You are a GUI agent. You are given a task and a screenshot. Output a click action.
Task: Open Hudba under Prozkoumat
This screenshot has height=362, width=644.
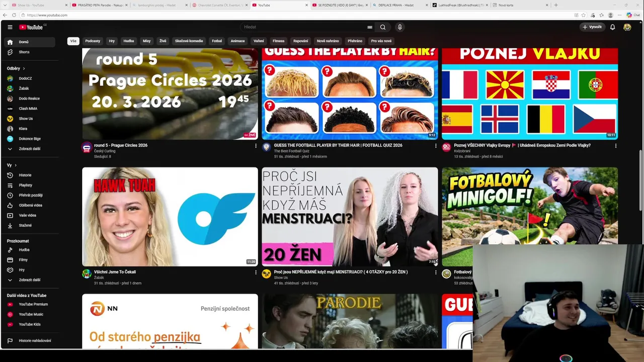coord(30,250)
